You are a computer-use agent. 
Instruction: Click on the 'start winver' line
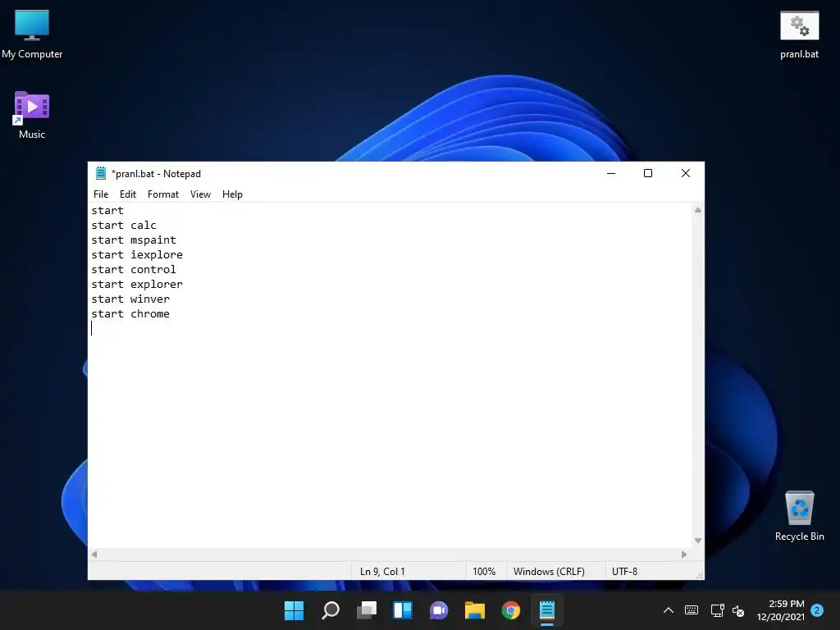130,299
